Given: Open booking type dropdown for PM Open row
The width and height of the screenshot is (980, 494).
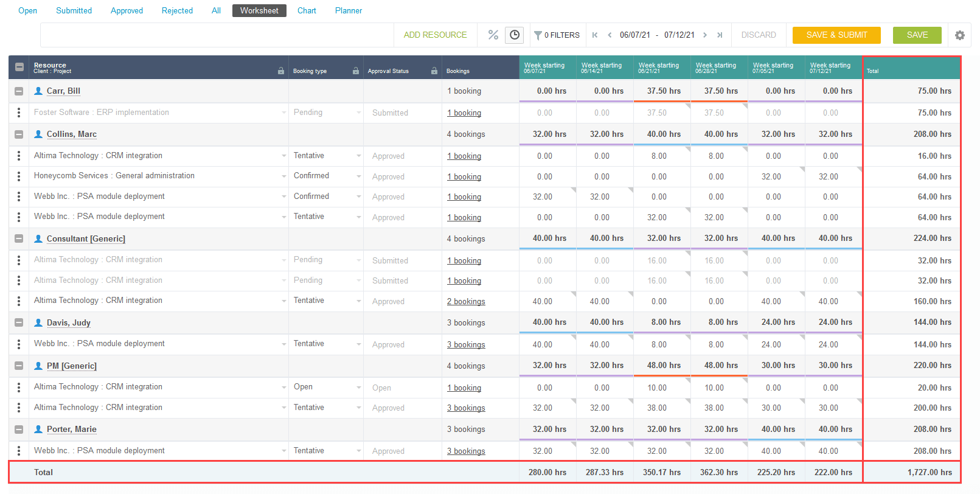Looking at the screenshot, I should click(x=359, y=388).
